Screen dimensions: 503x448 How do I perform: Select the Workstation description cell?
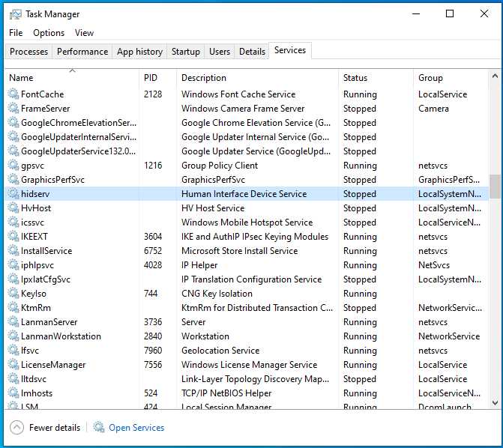[205, 336]
